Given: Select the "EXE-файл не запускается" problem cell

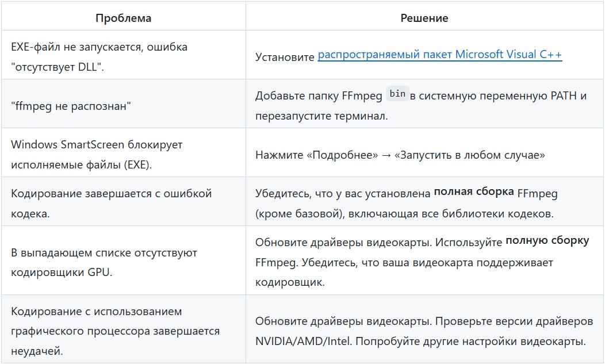Looking at the screenshot, I should coord(99,55).
